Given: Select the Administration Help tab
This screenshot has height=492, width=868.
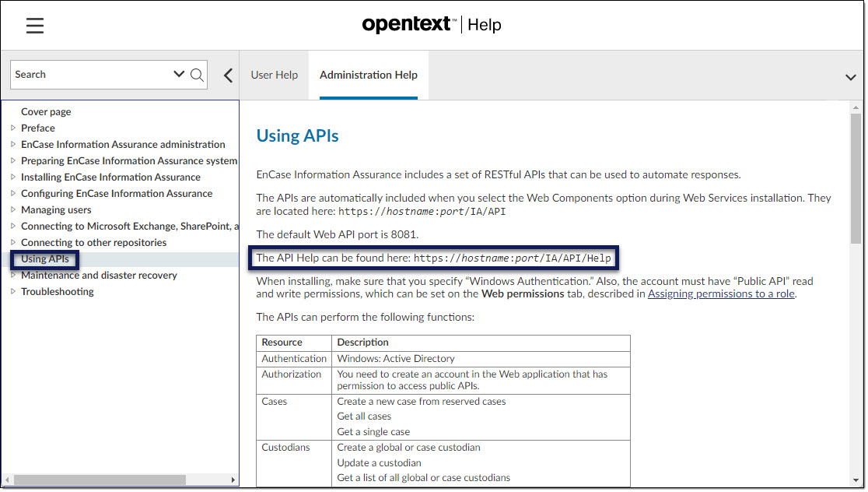Looking at the screenshot, I should tap(369, 75).
